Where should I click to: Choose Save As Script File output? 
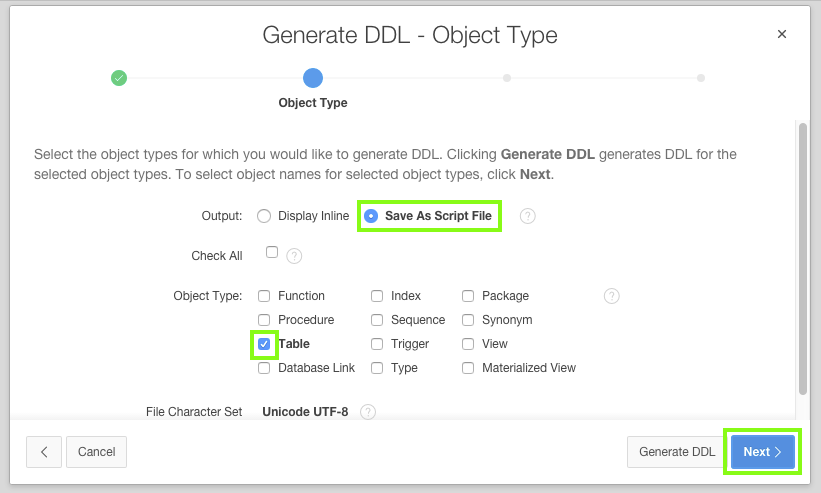tap(371, 216)
